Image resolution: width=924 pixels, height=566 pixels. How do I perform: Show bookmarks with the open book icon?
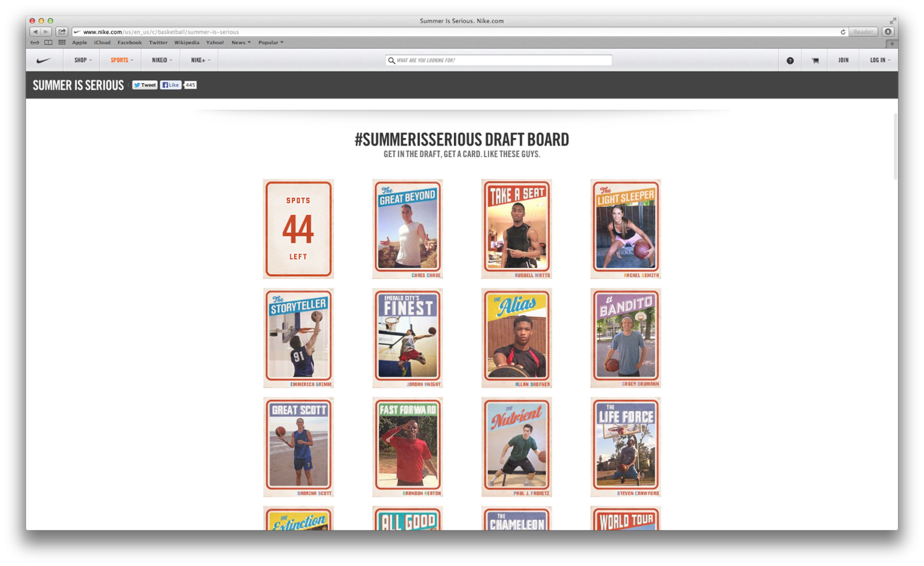pos(48,42)
